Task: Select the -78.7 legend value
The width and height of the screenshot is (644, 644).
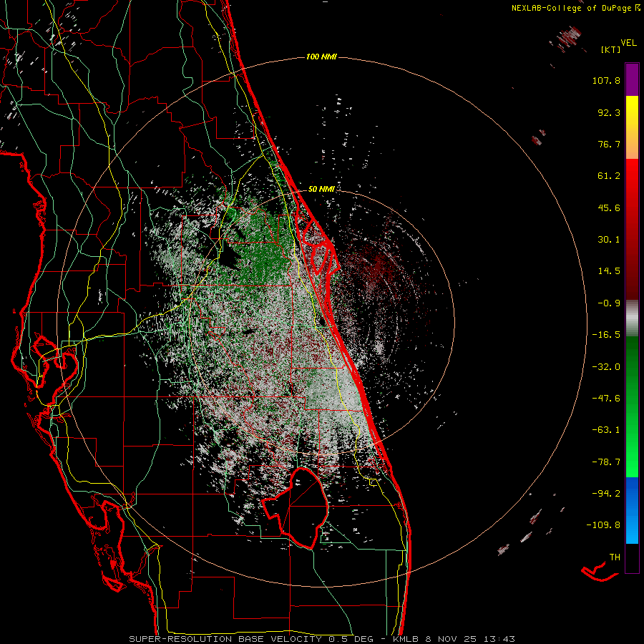Action: (x=606, y=462)
